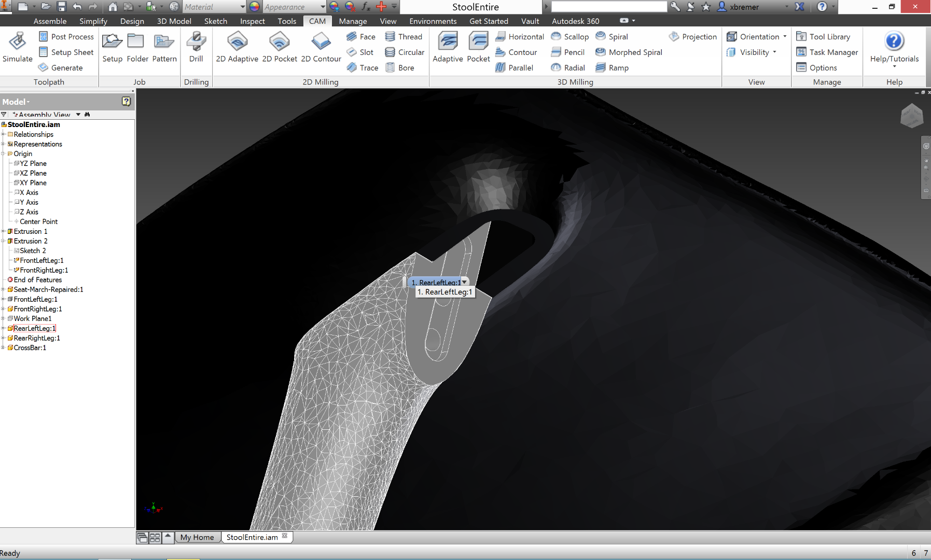This screenshot has height=560, width=931.
Task: Select the Bore milling operation
Action: pos(399,68)
